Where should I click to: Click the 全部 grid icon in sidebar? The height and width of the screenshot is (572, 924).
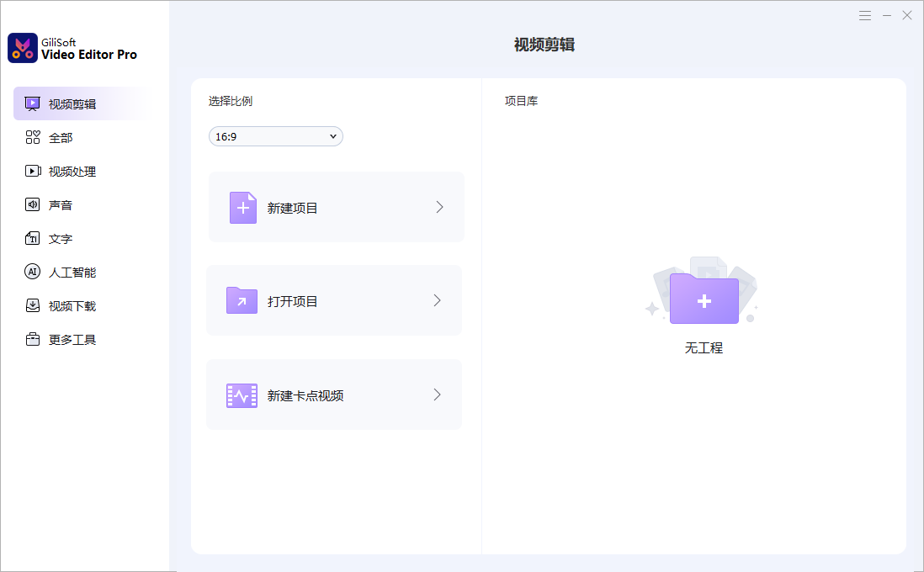[x=33, y=138]
